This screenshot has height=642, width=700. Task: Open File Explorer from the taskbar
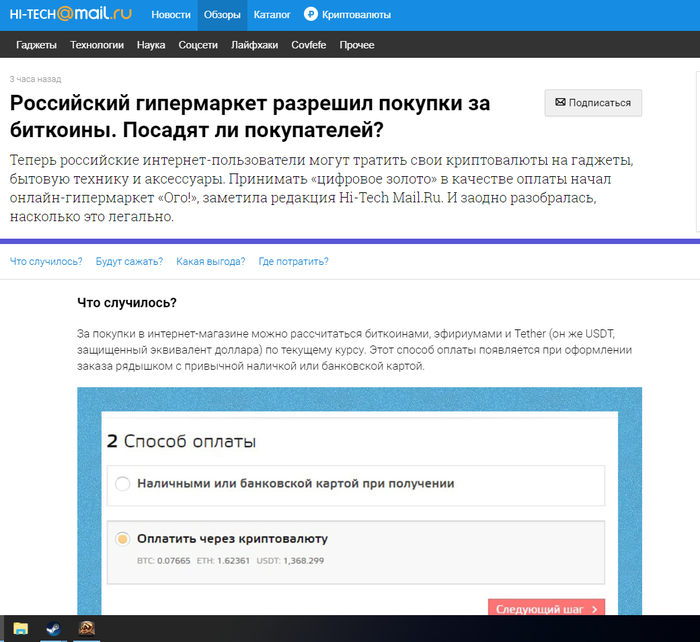coord(20,629)
